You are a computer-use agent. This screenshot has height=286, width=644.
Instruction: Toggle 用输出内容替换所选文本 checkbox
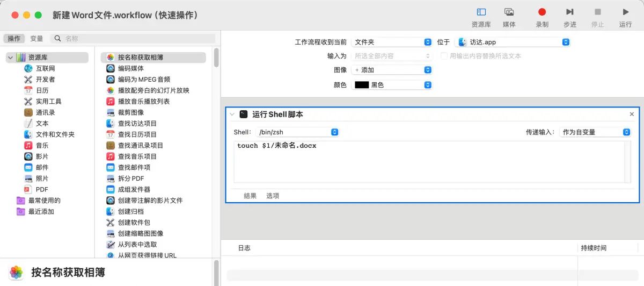444,56
